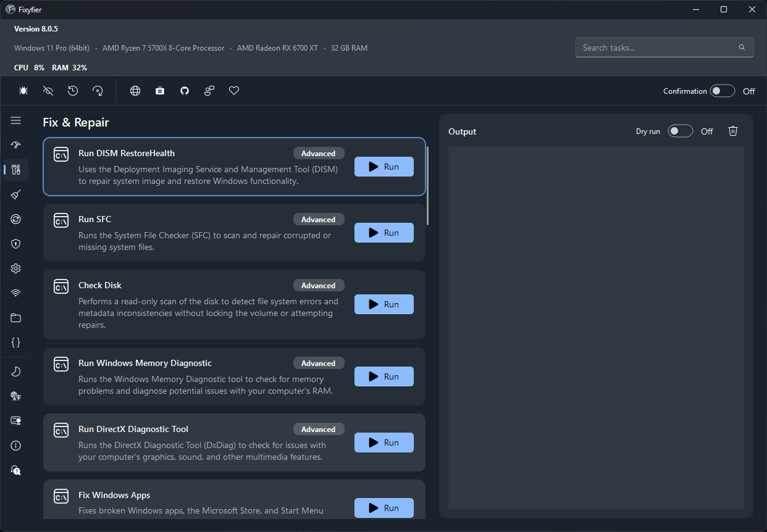The height and width of the screenshot is (532, 767).
Task: Click the Microsoft Store bag icon
Action: click(x=160, y=91)
